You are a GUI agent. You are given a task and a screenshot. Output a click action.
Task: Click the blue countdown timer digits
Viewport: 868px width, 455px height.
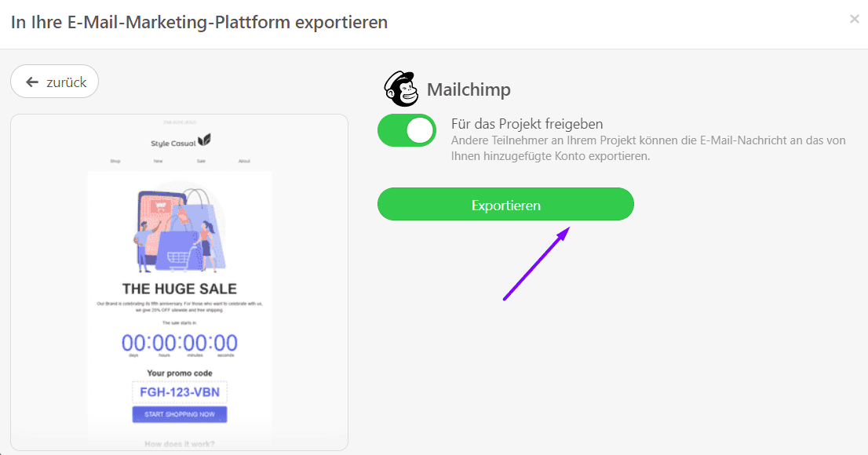pos(179,343)
